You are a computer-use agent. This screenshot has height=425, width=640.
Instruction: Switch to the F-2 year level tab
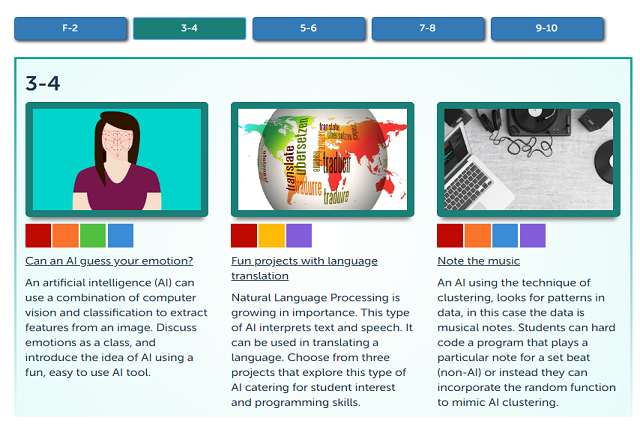70,28
